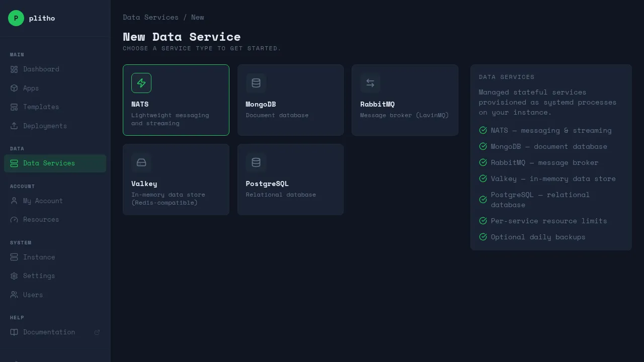This screenshot has width=644, height=362.
Task: Go to Apps in the sidebar
Action: coord(55,88)
